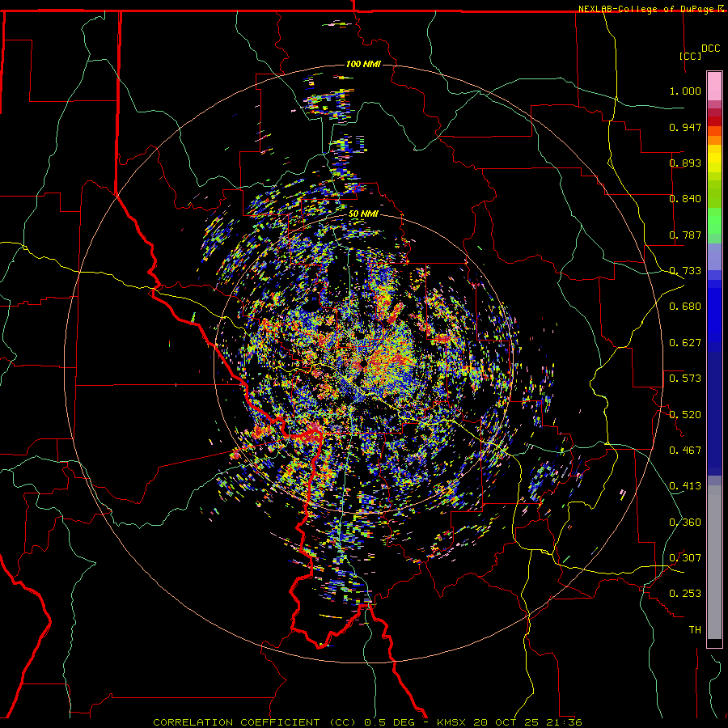The width and height of the screenshot is (728, 728).
Task: Select the 0.307 legend value
Action: coord(685,557)
